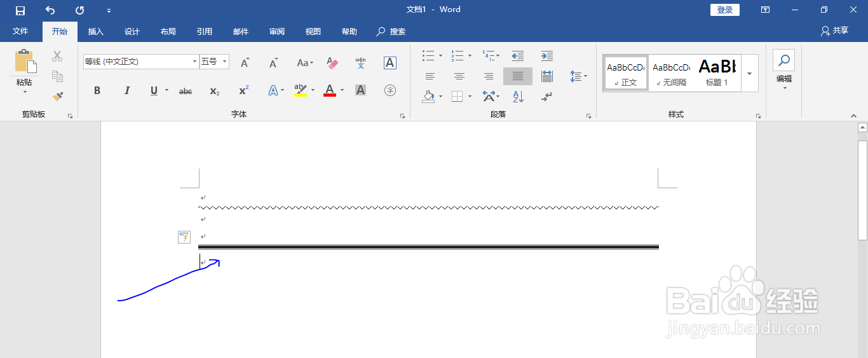Open the font color dropdown arrow

[342, 90]
